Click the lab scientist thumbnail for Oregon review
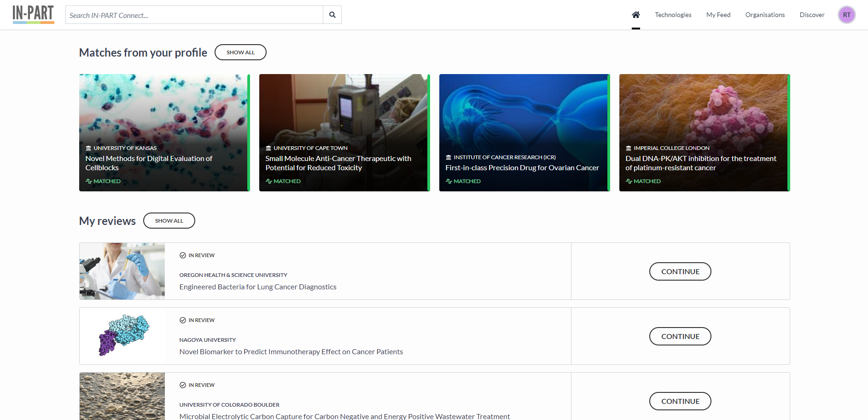 [x=122, y=271]
